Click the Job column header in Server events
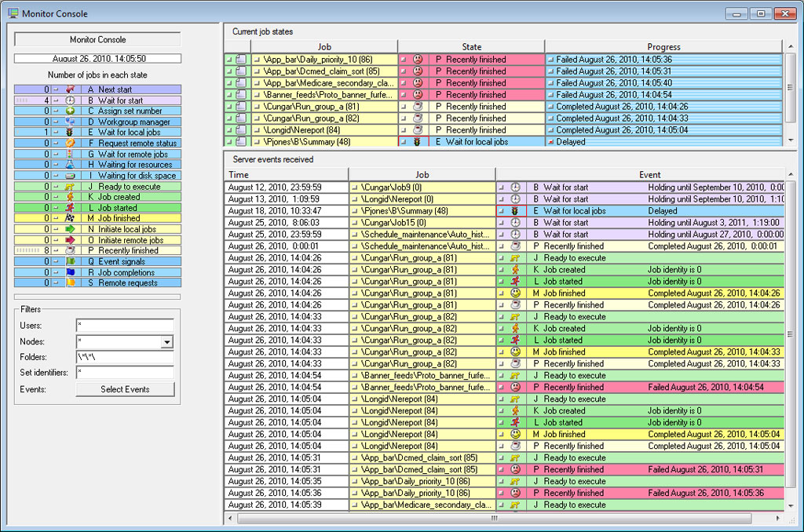 click(422, 175)
